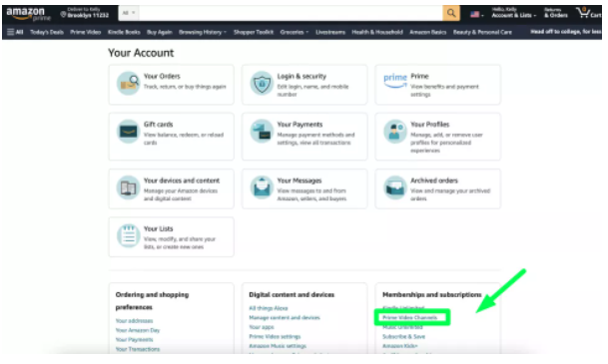
Task: Go to Health & Household nav item
Action: pyautogui.click(x=377, y=32)
